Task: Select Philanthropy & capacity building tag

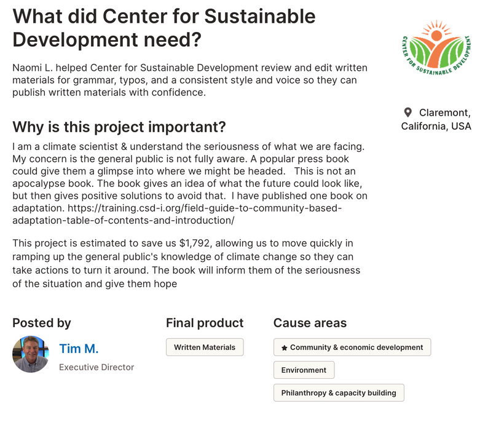Action: (339, 393)
